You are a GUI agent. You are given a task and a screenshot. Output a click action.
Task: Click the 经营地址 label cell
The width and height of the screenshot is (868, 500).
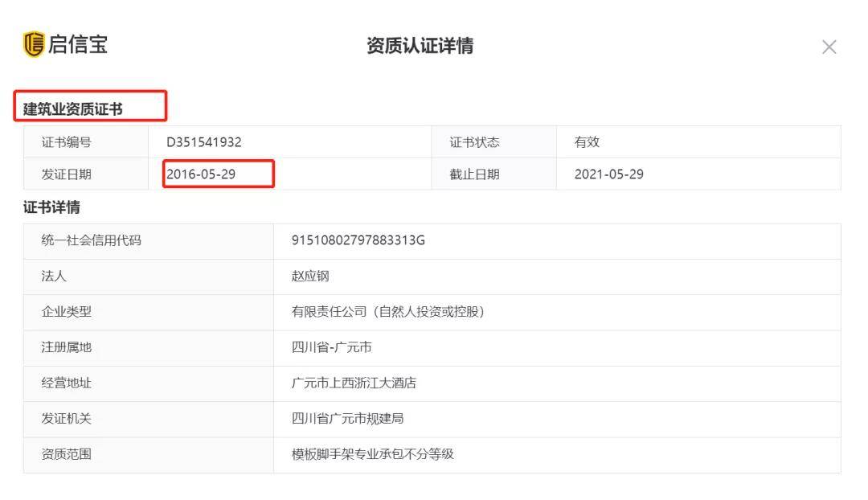tap(67, 383)
